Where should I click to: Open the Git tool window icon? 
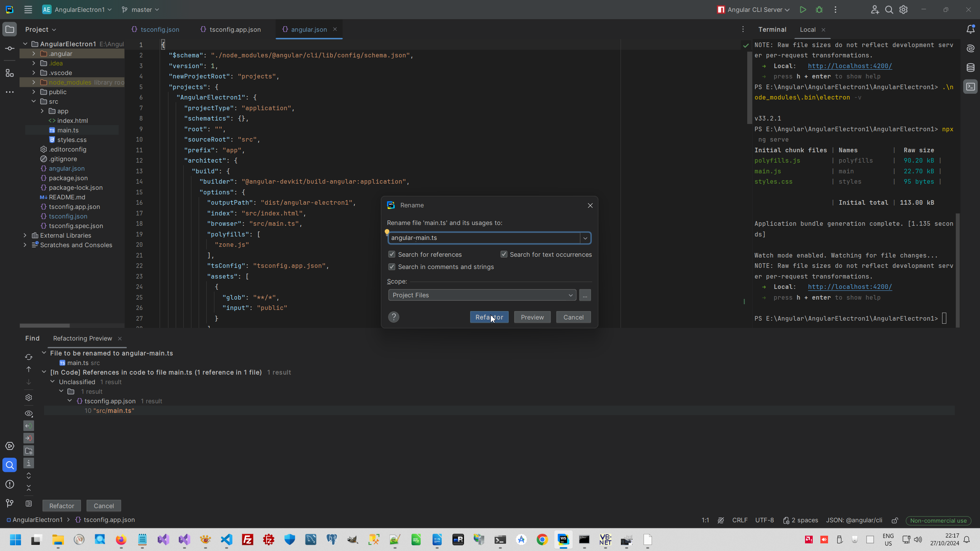tap(10, 503)
